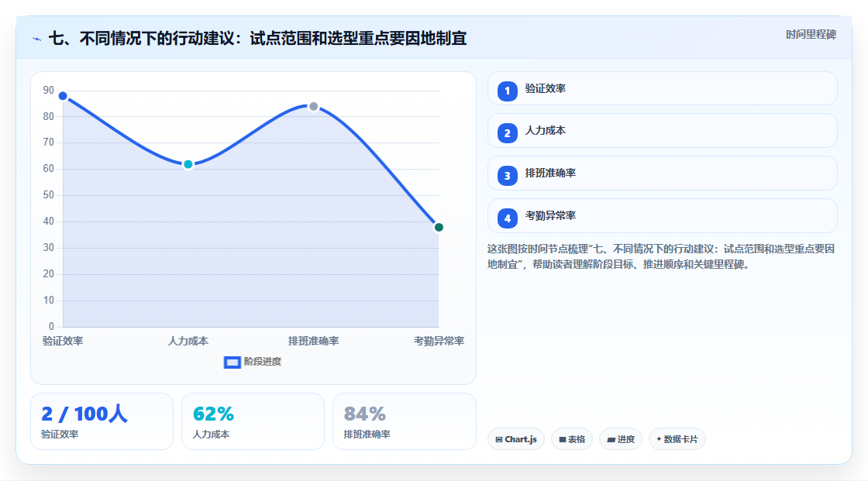Select the green data point at 考勤异常率
The image size is (868, 481).
(x=439, y=228)
